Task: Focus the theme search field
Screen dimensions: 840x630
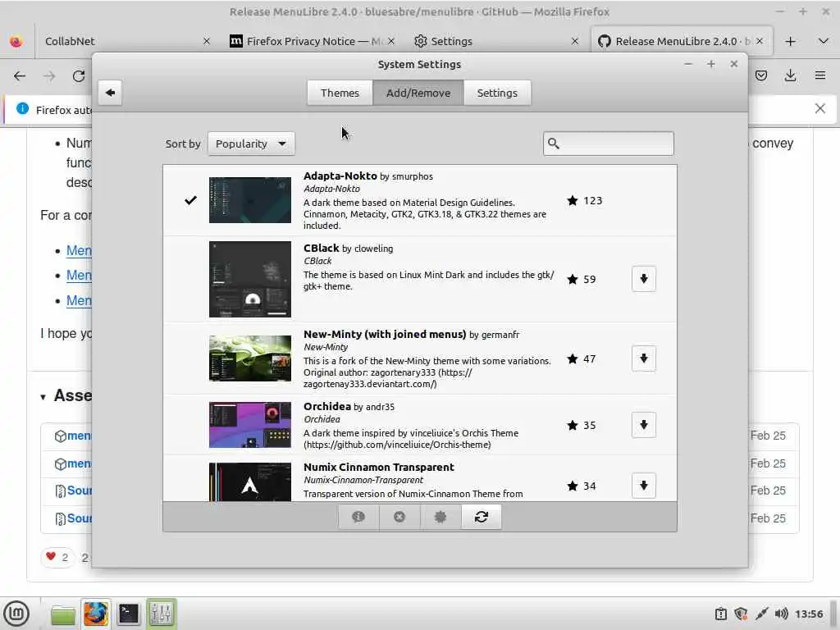Action: pos(608,144)
